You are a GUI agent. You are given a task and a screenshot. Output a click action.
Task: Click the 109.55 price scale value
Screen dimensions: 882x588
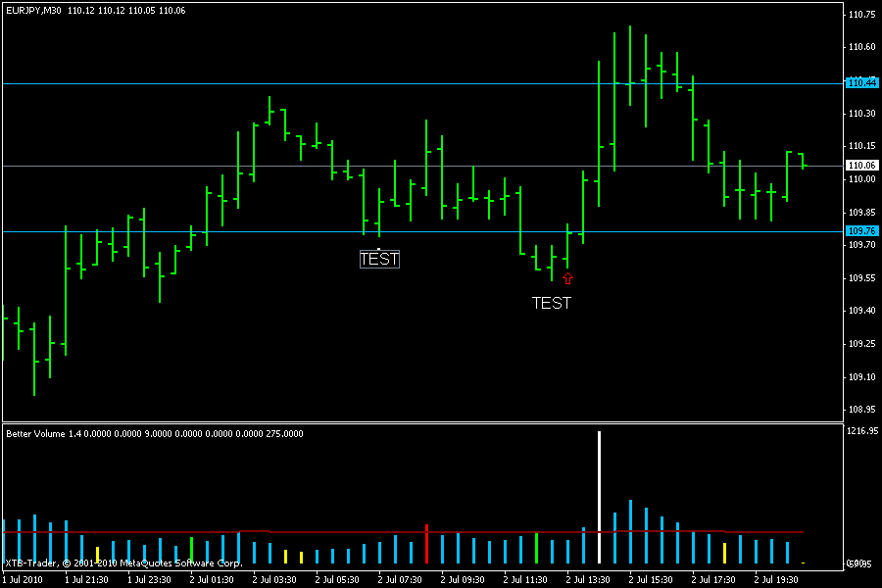point(861,278)
